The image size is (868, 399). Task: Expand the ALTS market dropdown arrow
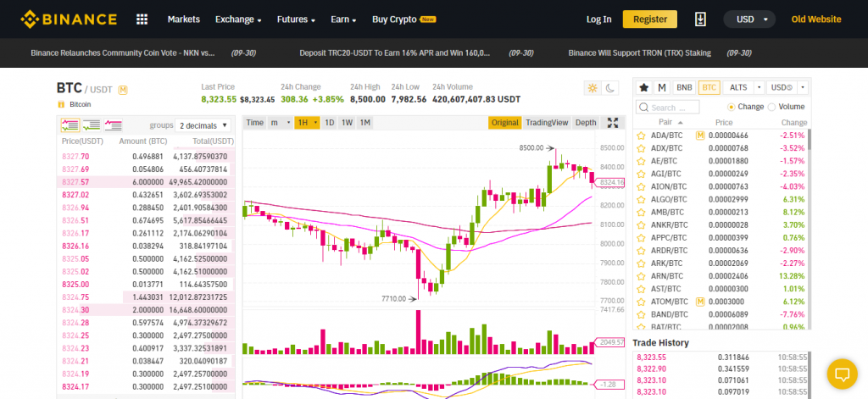759,87
